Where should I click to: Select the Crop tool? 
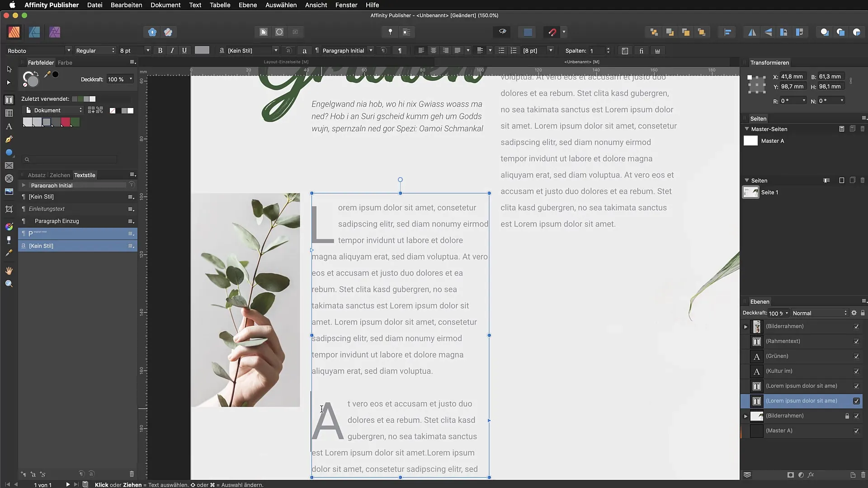click(x=9, y=209)
